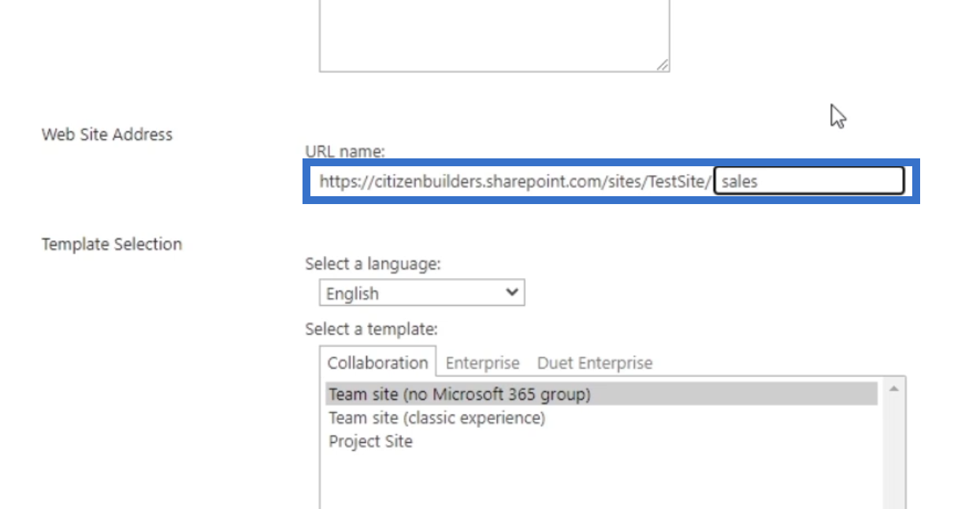Click inside the description text area
The width and height of the screenshot is (980, 509).
point(494,35)
